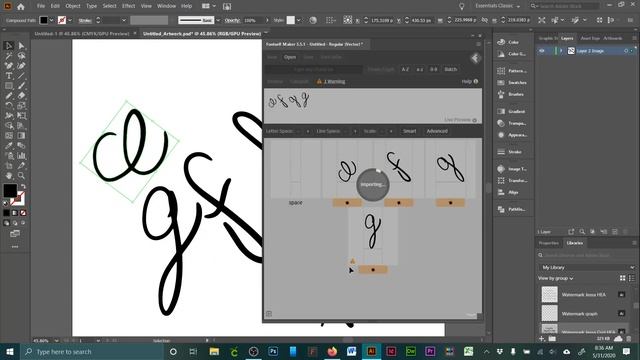The image size is (640, 360).
Task: Click the Illustrator Home icon
Action: [x=21, y=7]
